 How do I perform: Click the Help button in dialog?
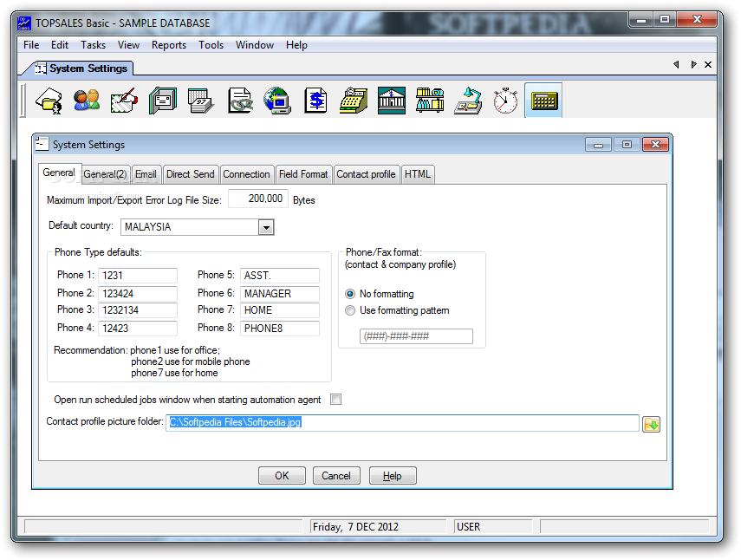393,476
